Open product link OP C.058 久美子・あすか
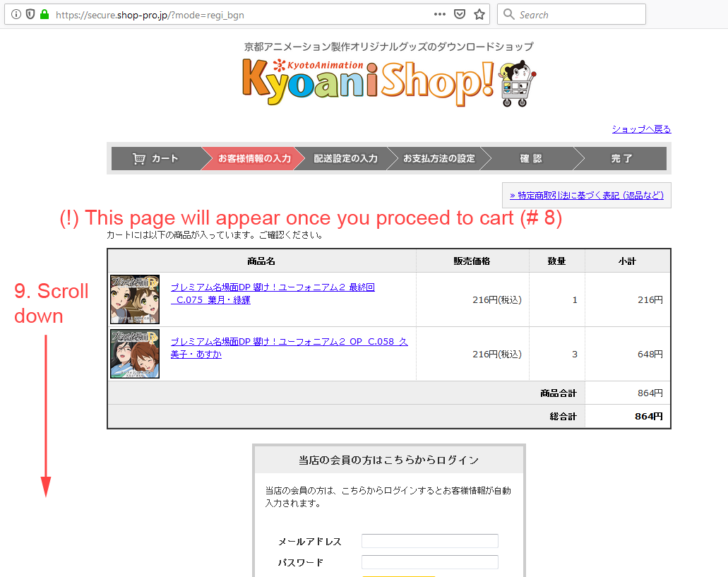Viewport: 728px width, 577px height. click(x=289, y=347)
